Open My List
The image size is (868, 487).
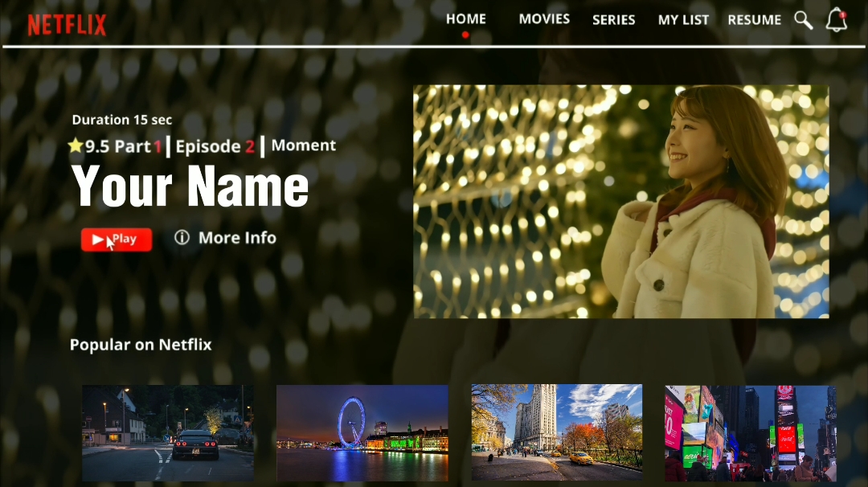[683, 20]
